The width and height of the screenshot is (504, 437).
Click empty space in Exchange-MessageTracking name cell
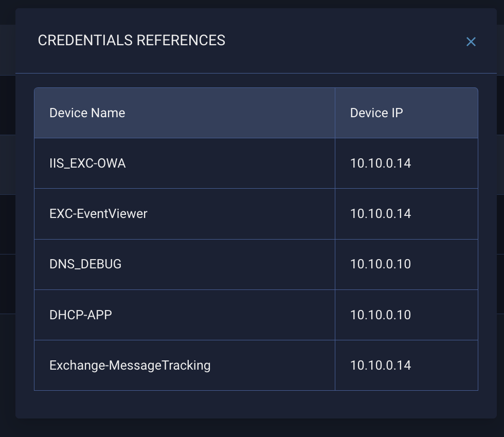(x=273, y=366)
